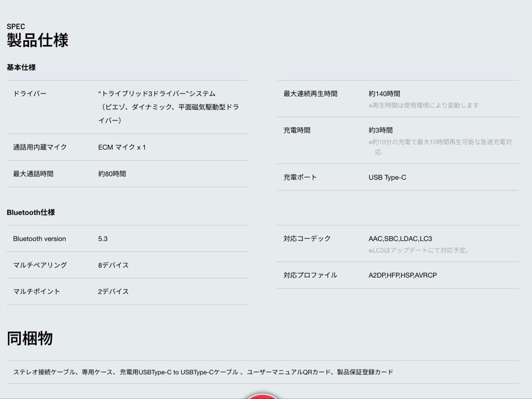Click the 最大通話時間 row label
This screenshot has height=399, width=532.
pos(33,174)
